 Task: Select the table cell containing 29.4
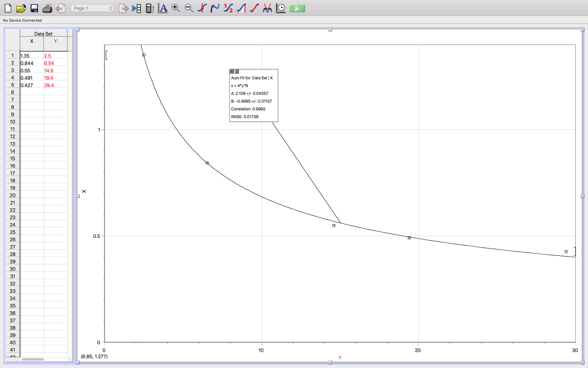[55, 85]
